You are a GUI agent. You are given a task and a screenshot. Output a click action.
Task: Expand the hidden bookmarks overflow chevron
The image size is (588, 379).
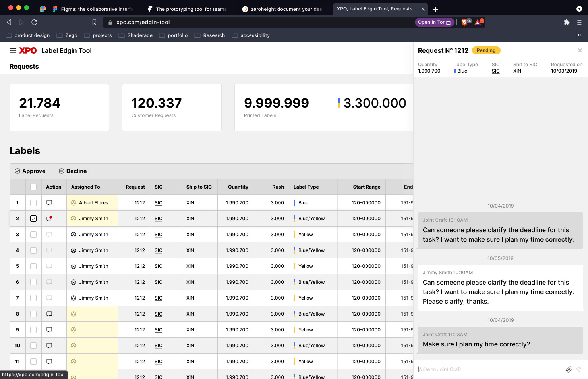[579, 35]
